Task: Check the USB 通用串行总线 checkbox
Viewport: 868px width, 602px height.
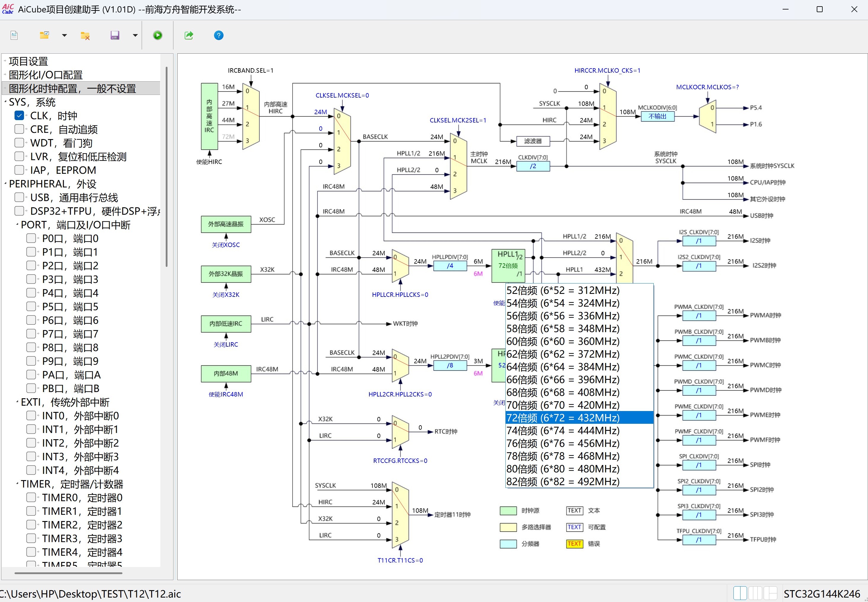Action: (19, 197)
